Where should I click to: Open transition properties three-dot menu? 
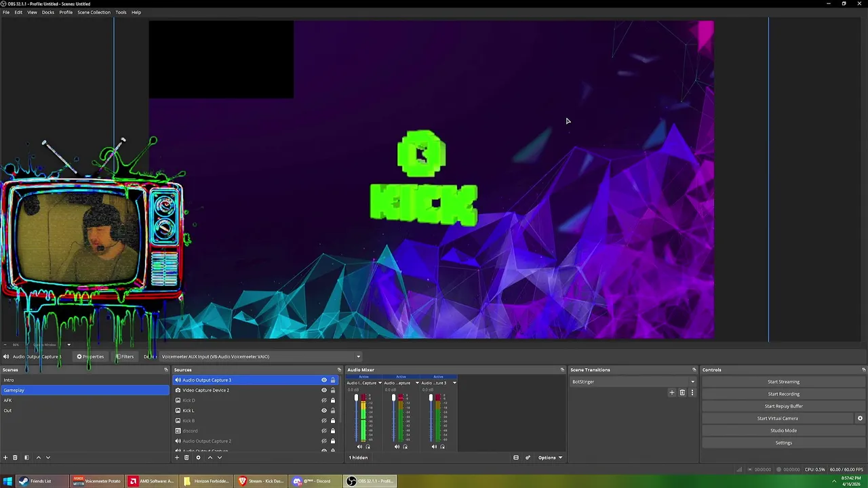[692, 392]
